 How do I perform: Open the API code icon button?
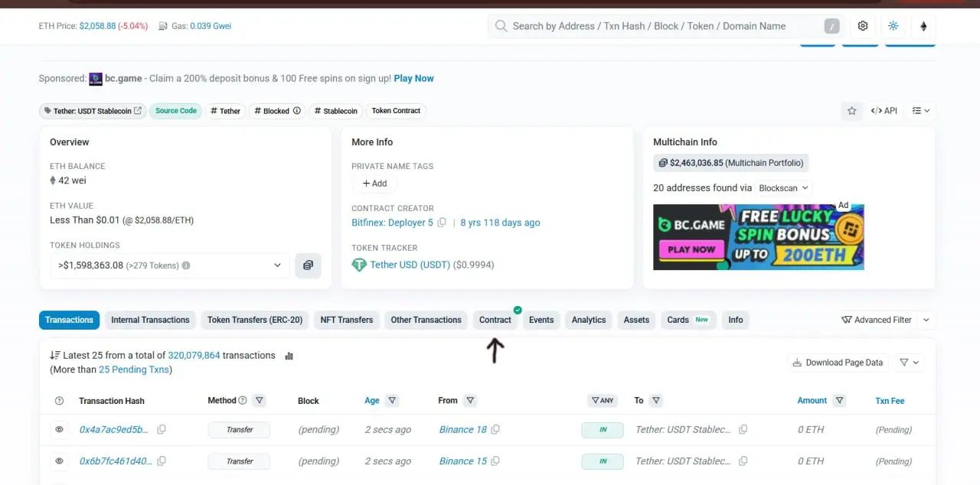point(884,111)
